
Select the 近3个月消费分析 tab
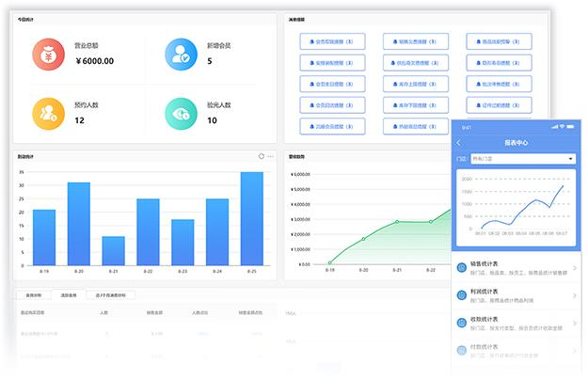[x=109, y=295]
